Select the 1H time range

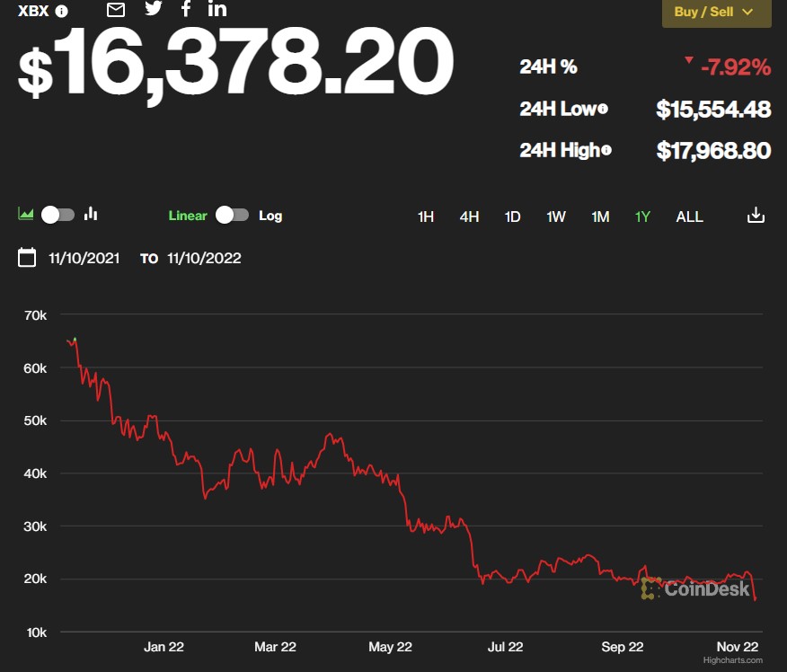(x=426, y=217)
